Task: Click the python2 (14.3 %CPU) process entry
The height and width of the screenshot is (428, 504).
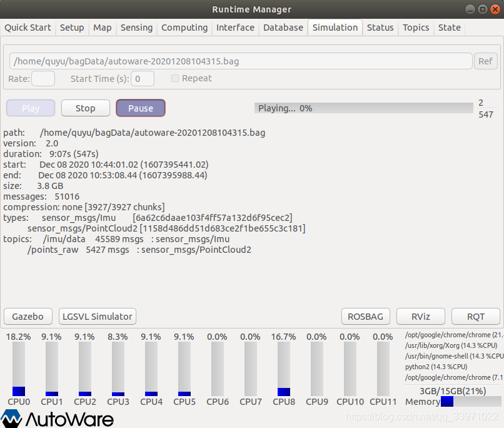Action: click(x=436, y=367)
